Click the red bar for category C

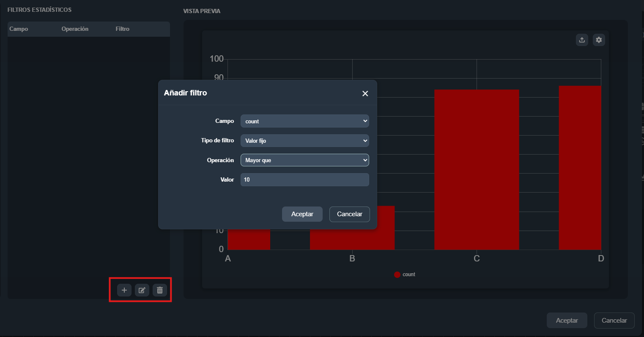(x=477, y=169)
